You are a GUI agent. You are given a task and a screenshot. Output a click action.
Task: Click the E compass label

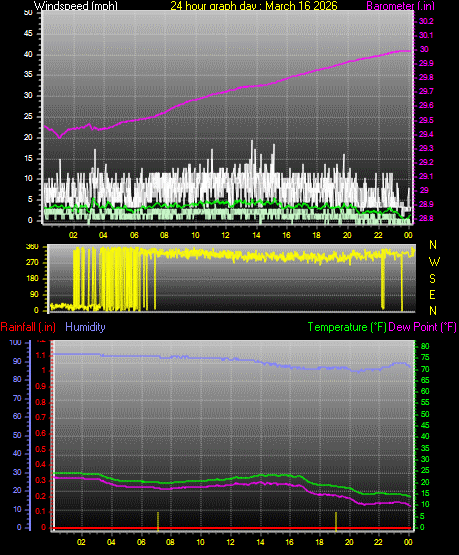point(432,294)
